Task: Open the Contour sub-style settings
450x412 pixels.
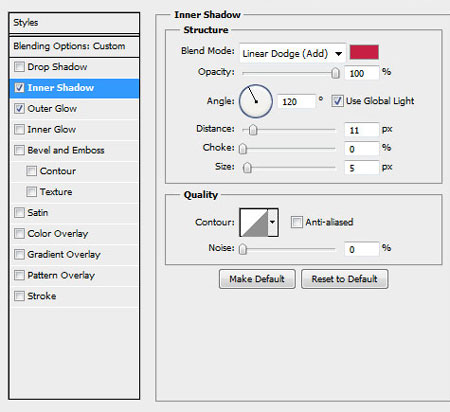Action: coord(74,171)
